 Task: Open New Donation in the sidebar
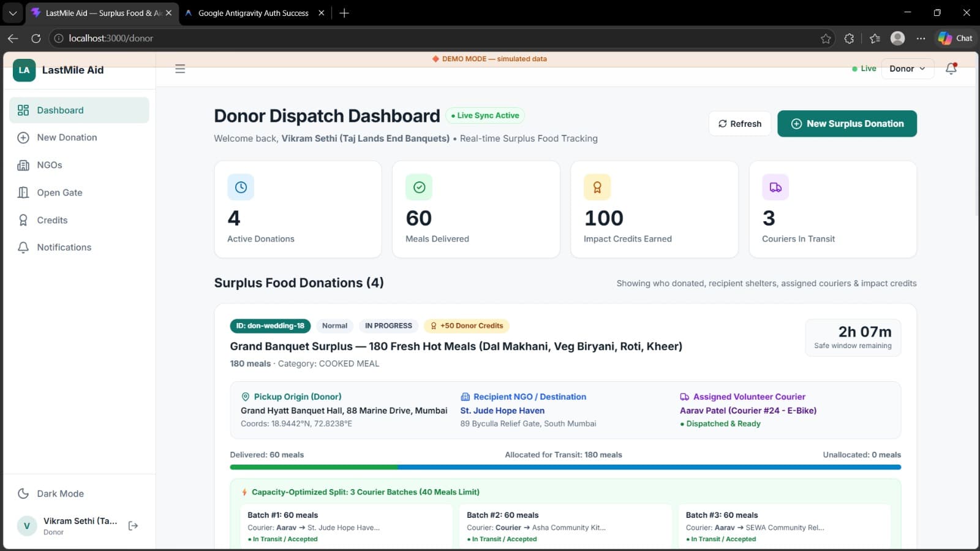79,137
